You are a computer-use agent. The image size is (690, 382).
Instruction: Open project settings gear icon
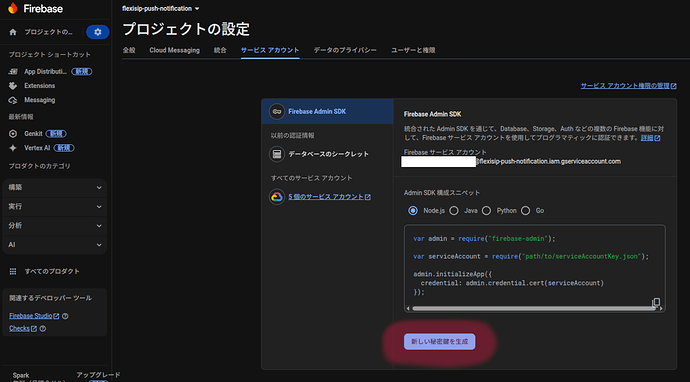[98, 32]
